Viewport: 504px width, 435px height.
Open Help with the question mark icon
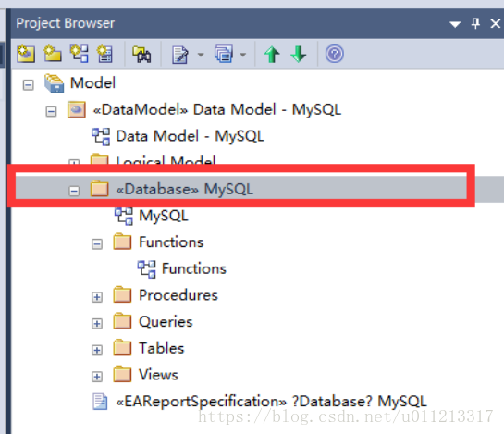point(334,54)
